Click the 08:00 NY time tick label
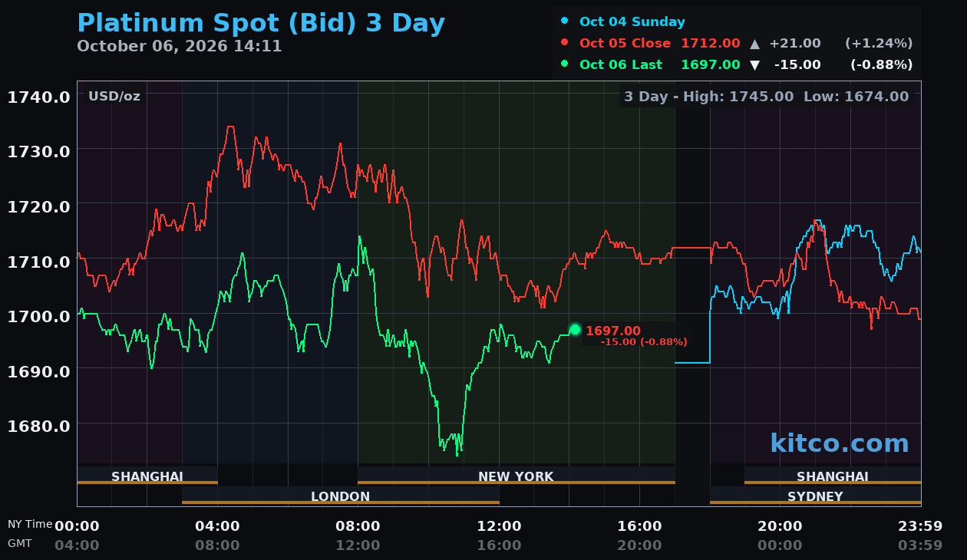Image resolution: width=967 pixels, height=560 pixels. 358,526
